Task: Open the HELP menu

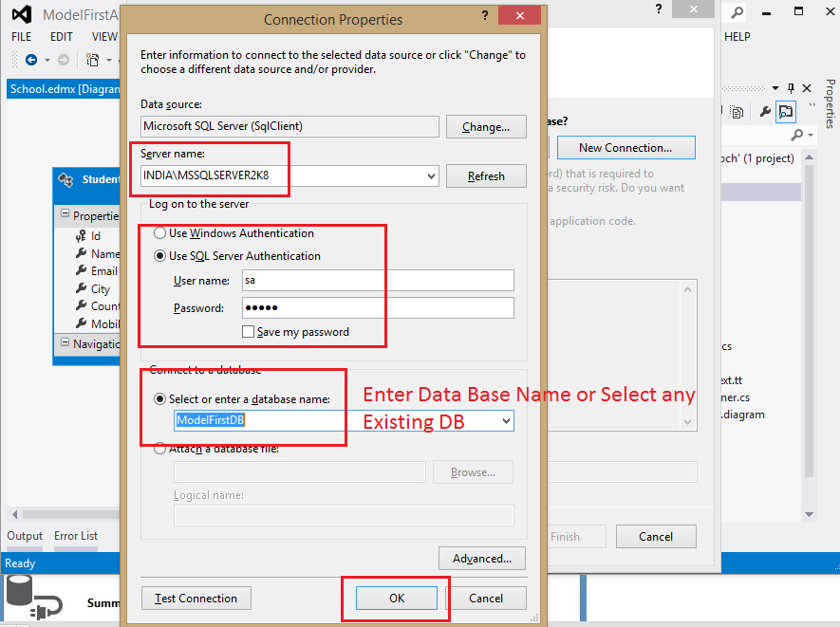Action: 737,37
